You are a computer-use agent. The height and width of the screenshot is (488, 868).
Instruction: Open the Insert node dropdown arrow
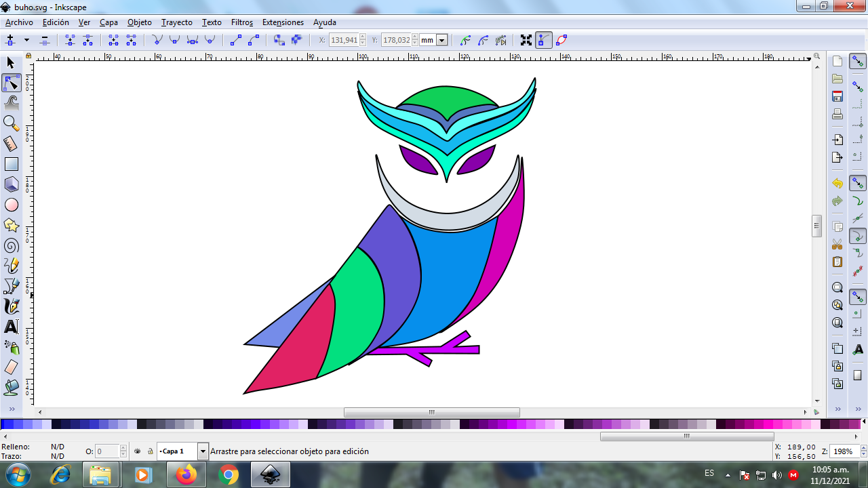click(x=26, y=40)
